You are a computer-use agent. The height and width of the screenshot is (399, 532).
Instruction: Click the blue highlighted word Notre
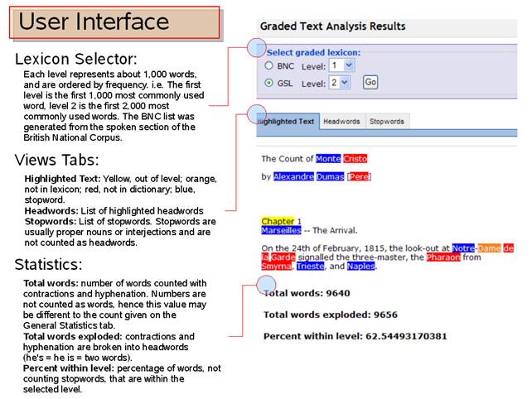(x=463, y=248)
